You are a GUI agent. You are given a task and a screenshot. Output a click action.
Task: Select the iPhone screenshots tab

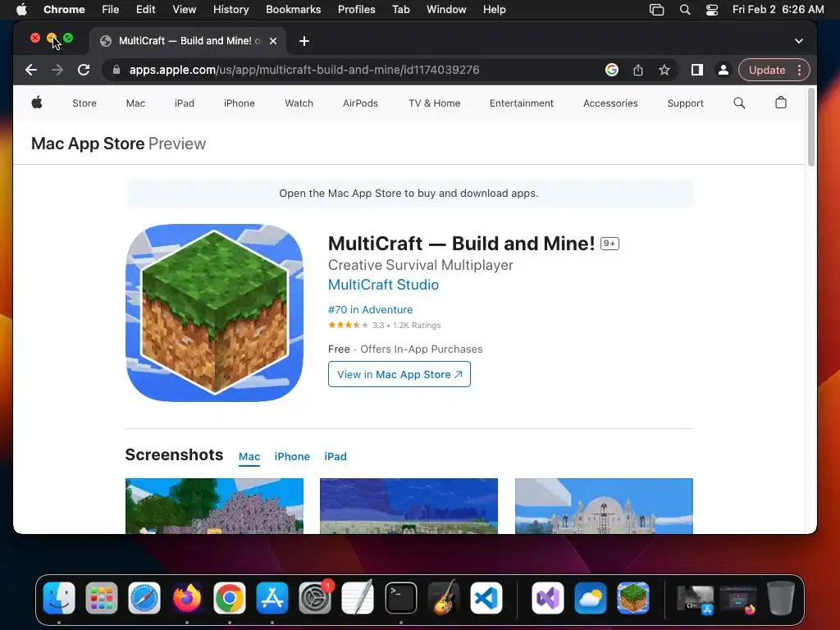tap(292, 456)
